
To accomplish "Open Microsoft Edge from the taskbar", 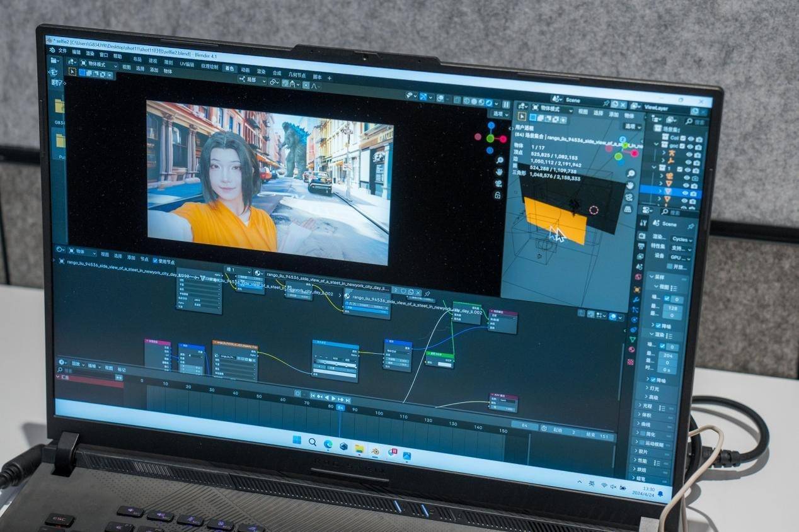I will point(328,444).
